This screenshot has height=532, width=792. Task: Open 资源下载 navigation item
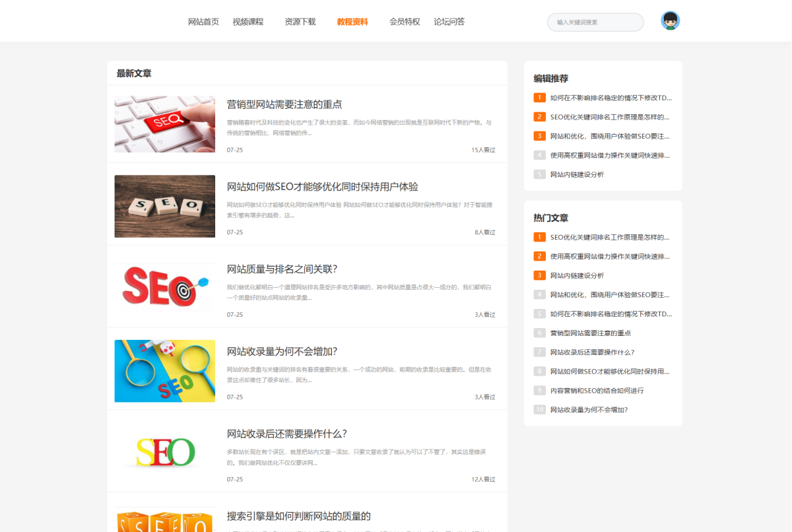[300, 22]
